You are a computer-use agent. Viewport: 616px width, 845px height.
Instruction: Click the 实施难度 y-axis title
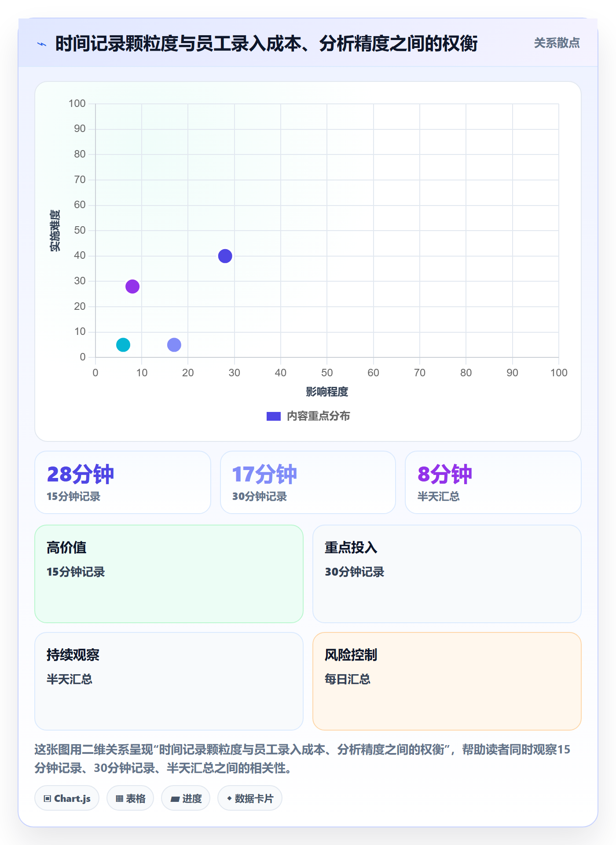55,230
